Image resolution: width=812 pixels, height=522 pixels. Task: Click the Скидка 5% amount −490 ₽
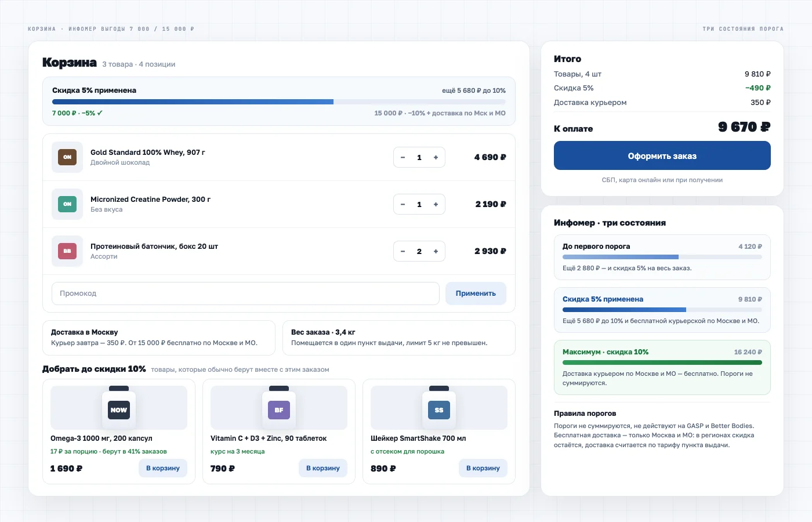(758, 88)
